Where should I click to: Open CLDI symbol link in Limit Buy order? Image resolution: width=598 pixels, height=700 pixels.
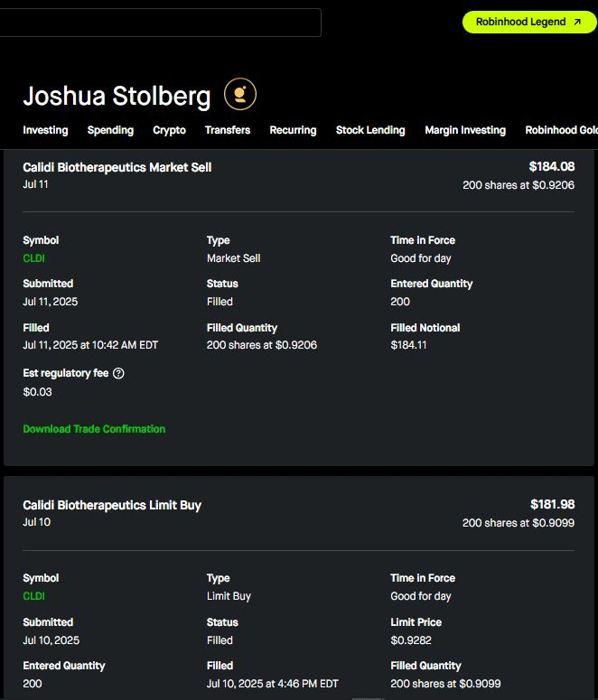click(x=33, y=596)
